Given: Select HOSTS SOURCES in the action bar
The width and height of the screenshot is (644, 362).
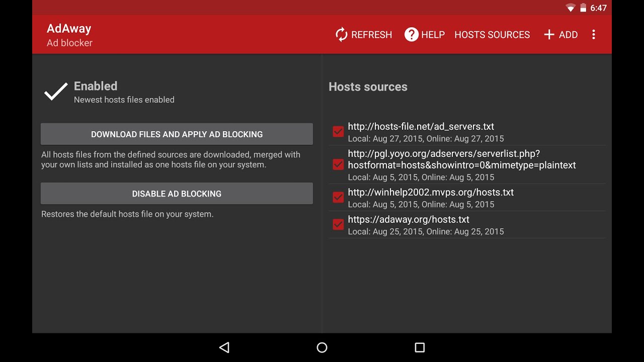Looking at the screenshot, I should (492, 34).
